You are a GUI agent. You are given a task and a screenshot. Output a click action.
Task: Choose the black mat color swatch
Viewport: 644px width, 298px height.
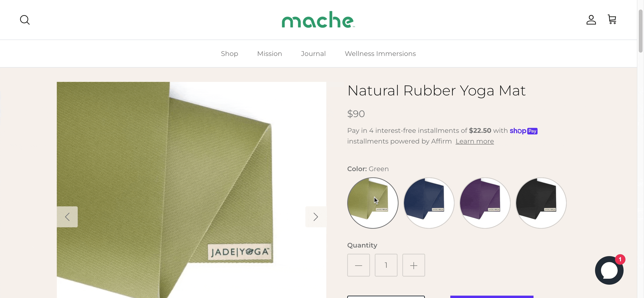[x=540, y=203]
